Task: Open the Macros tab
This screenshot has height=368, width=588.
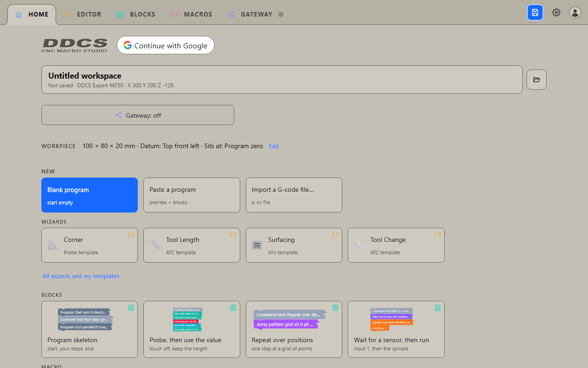Action: 191,14
